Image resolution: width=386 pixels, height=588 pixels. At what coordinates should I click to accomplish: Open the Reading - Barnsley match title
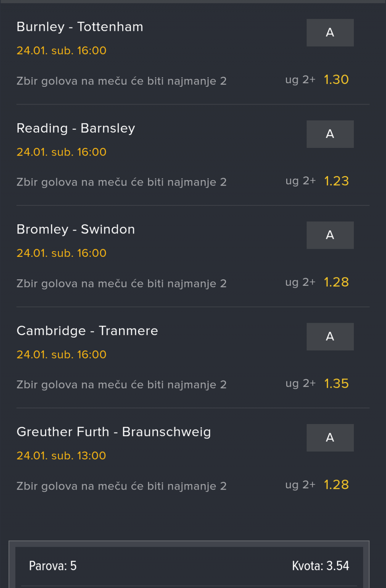(x=76, y=128)
